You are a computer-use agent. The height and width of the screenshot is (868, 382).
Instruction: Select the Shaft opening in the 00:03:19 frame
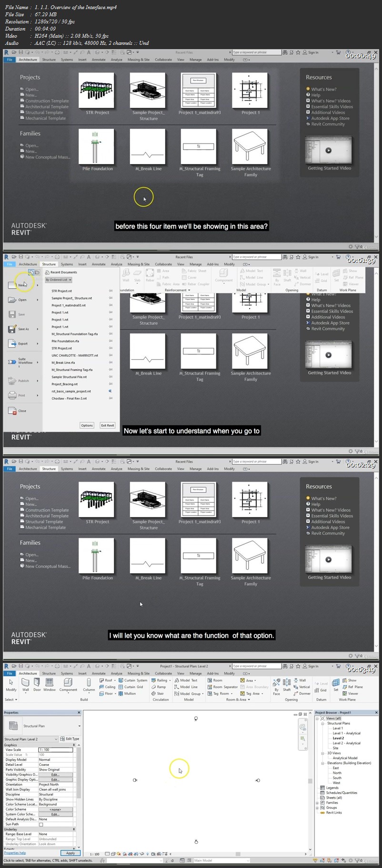tap(287, 685)
